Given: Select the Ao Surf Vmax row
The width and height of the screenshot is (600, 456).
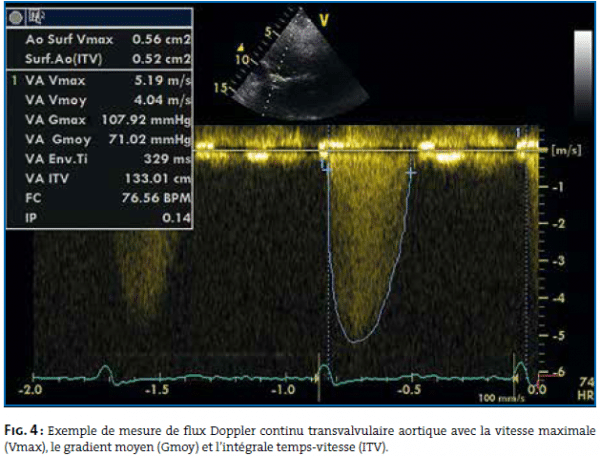Looking at the screenshot, I should (x=101, y=38).
